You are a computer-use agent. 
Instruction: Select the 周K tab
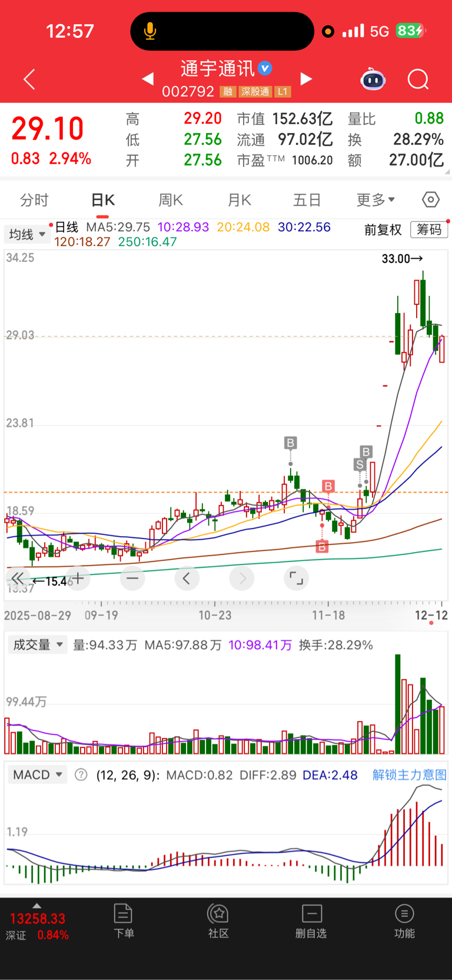point(171,200)
